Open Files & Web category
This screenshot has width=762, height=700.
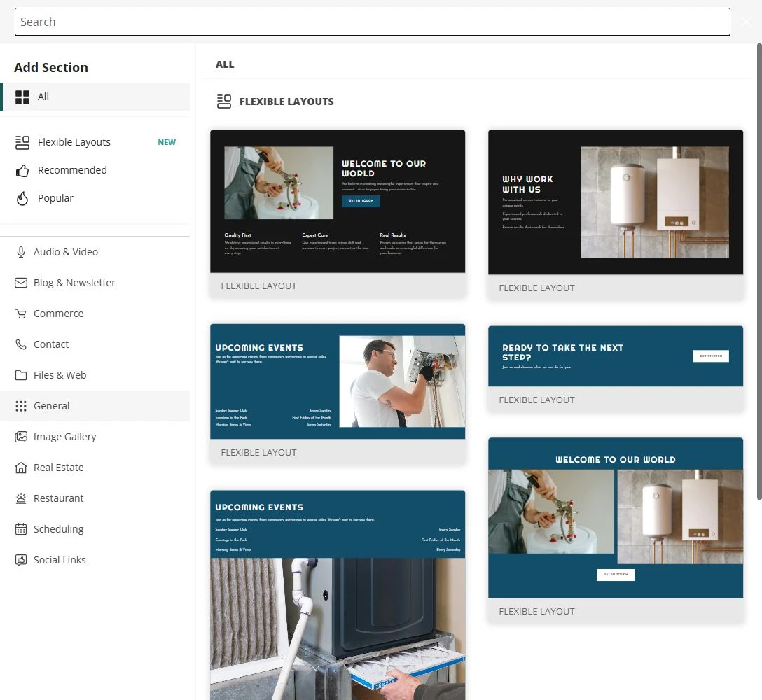96,375
